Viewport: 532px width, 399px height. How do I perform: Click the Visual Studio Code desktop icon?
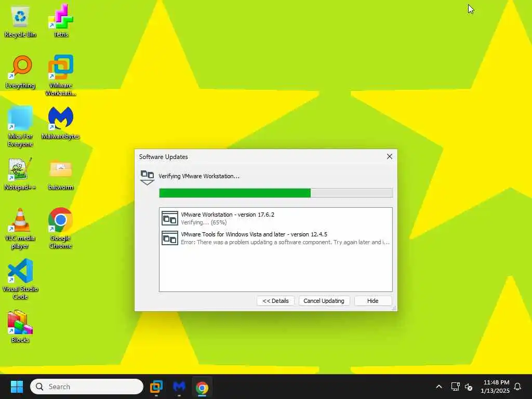(x=20, y=279)
